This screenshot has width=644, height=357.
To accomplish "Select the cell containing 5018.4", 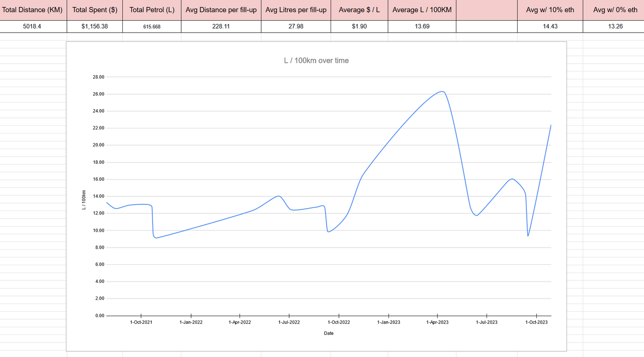I will [33, 27].
